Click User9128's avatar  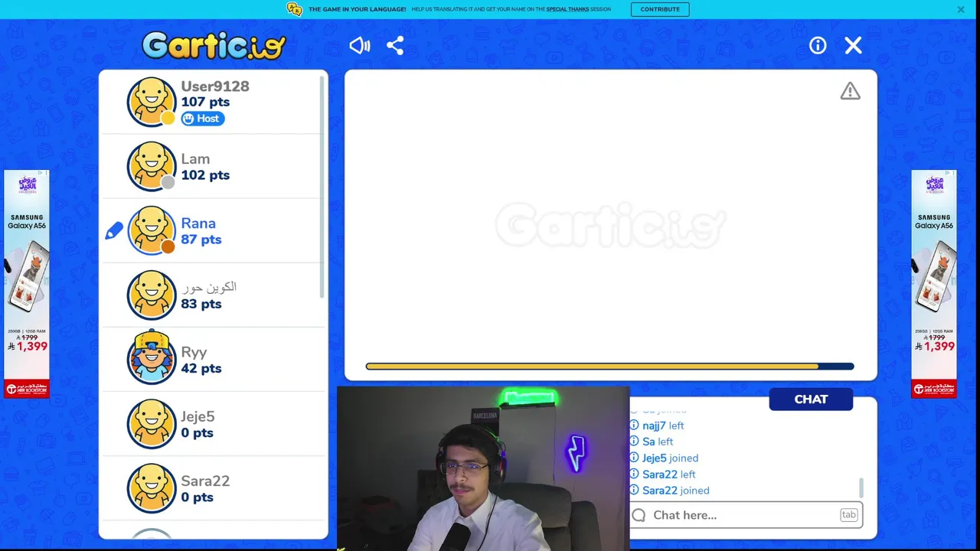click(x=152, y=102)
